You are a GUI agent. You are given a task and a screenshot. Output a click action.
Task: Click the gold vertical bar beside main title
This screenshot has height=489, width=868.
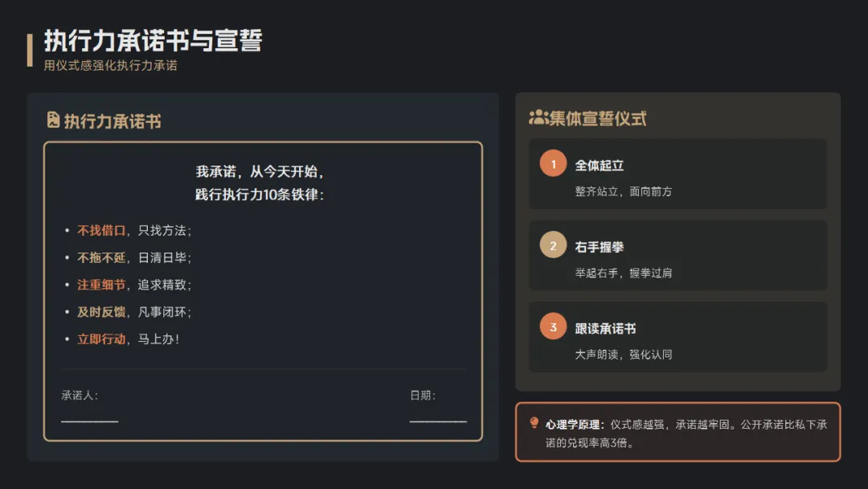pos(30,50)
